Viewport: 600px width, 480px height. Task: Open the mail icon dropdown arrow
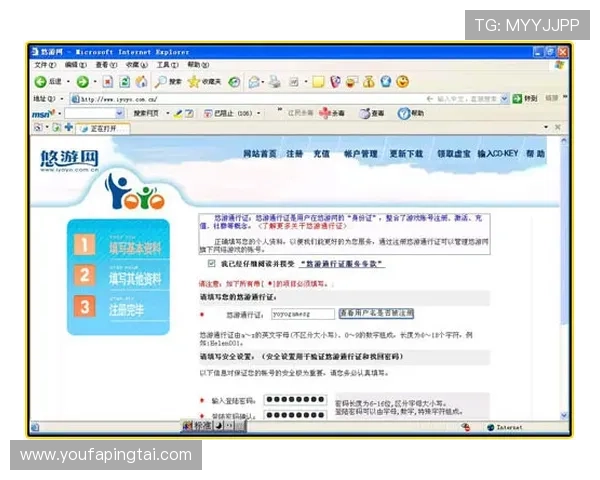263,82
